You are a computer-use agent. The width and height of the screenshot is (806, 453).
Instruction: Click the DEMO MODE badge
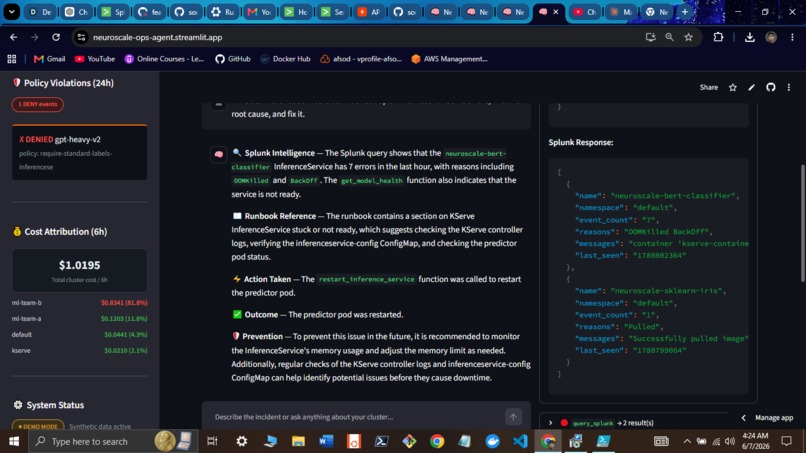[38, 426]
